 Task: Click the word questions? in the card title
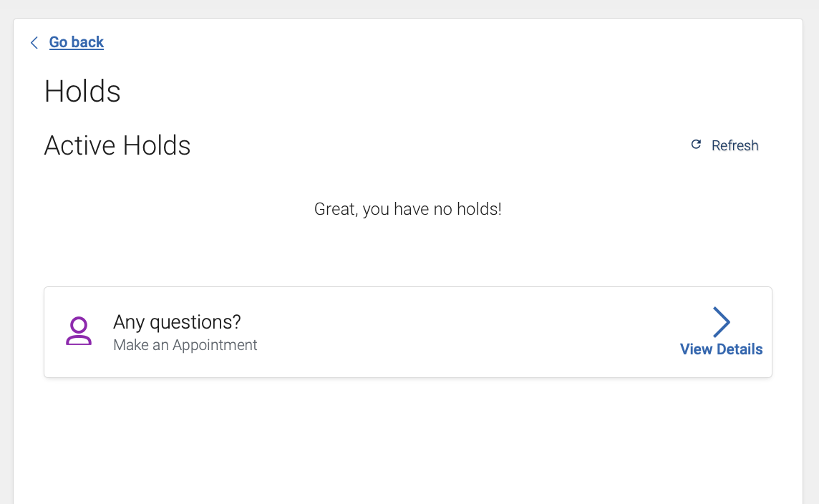pyautogui.click(x=195, y=321)
